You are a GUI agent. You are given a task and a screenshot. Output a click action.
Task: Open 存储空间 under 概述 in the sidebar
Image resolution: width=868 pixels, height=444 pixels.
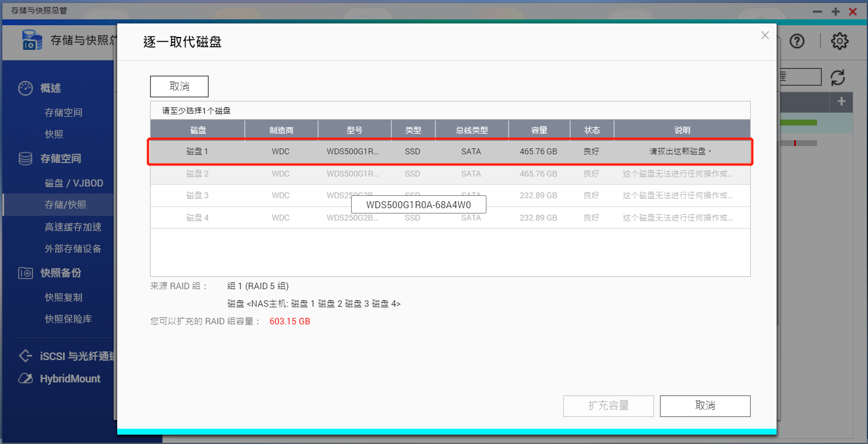(63, 113)
